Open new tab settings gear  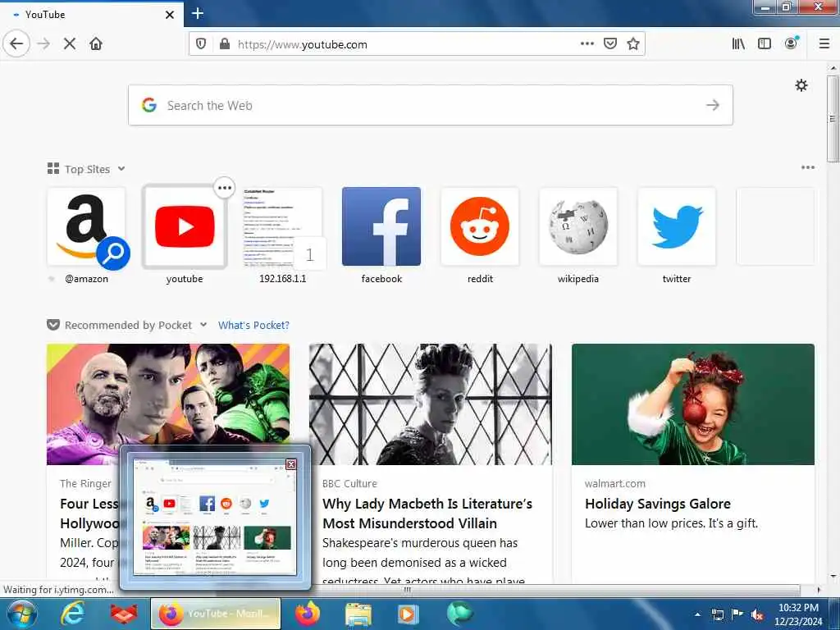(x=801, y=85)
